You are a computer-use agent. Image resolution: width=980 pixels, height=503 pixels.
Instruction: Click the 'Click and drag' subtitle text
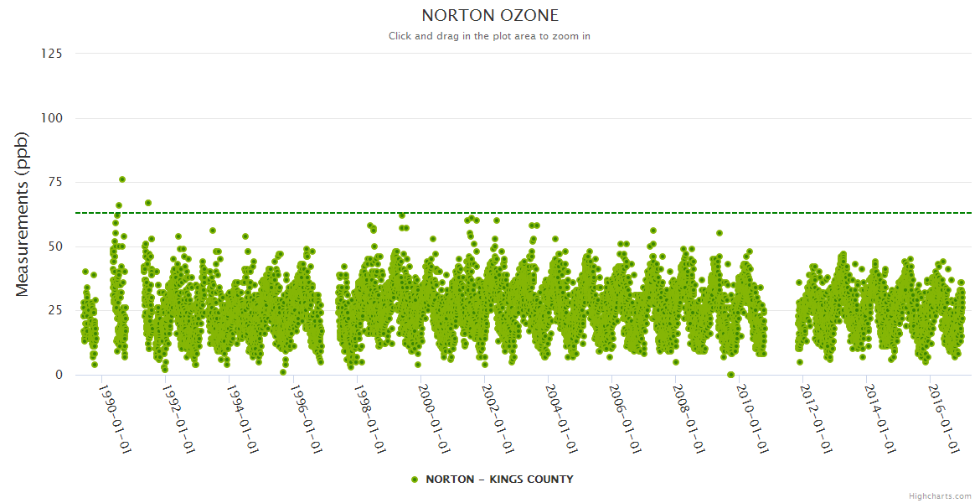[489, 36]
